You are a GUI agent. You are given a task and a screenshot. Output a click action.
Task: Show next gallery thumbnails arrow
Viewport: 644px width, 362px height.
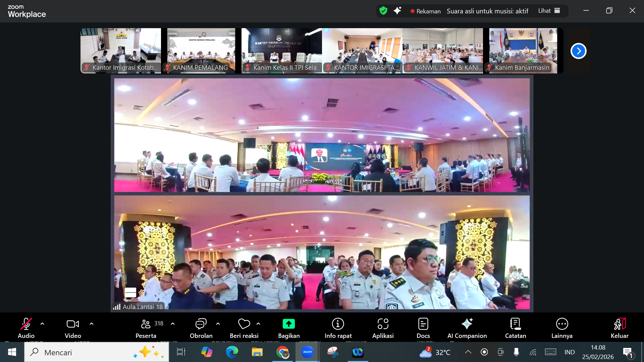(578, 51)
